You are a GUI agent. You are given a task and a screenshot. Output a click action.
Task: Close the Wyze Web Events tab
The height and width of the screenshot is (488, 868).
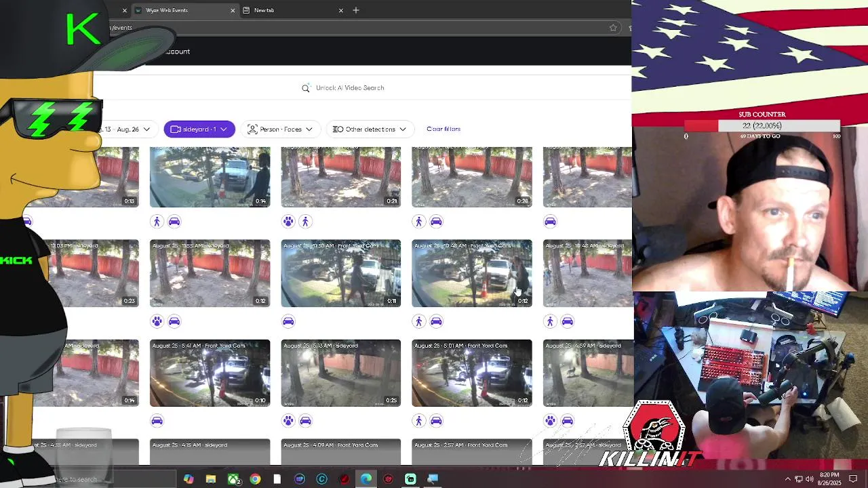233,10
